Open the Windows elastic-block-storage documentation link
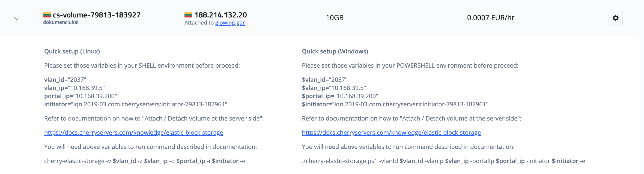The image size is (644, 174). 391,133
